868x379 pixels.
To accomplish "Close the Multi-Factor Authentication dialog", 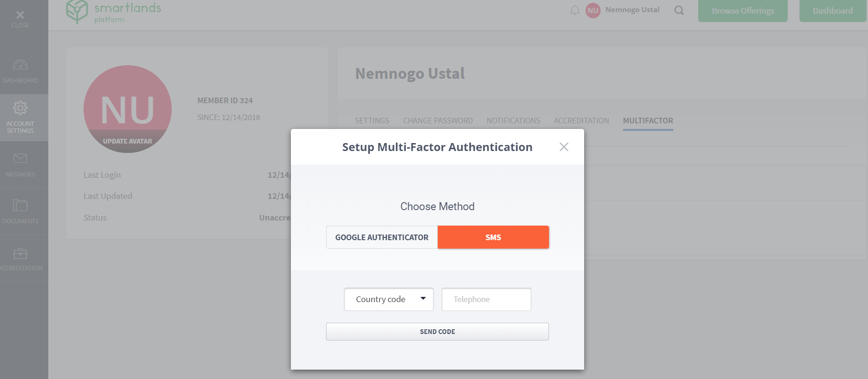I will (x=564, y=147).
